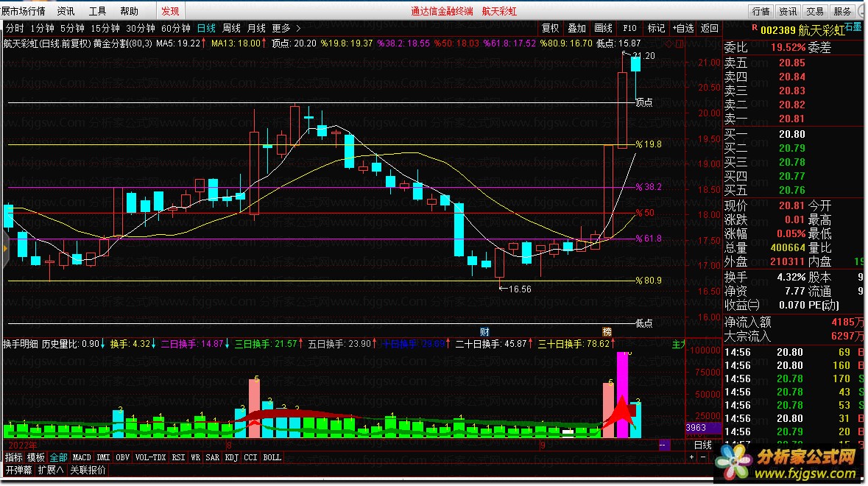Click the purple dashes box on the time axis
Screen dimensions: 868x486
(663, 445)
